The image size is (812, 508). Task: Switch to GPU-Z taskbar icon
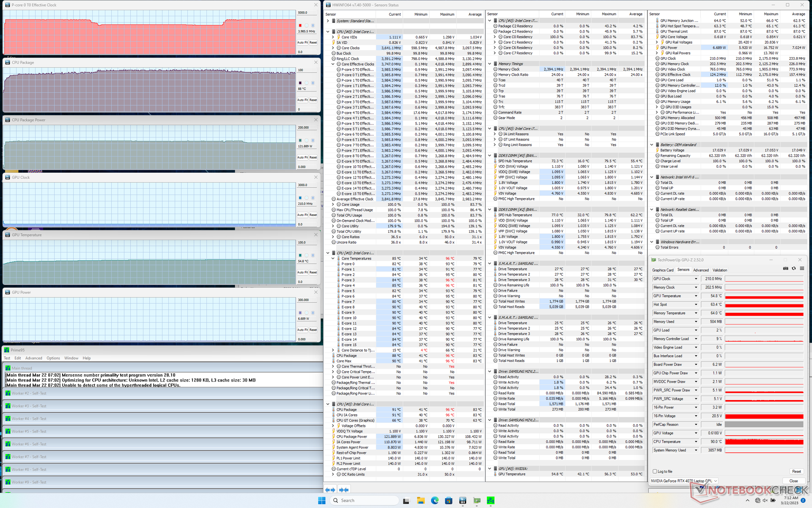click(x=477, y=501)
